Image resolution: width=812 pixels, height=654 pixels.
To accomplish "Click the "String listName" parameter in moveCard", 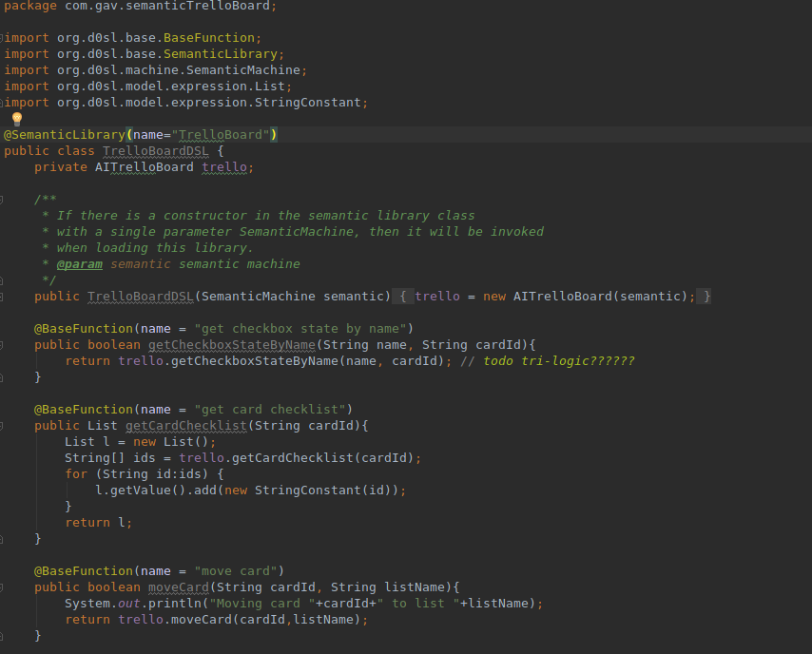I will tap(388, 587).
